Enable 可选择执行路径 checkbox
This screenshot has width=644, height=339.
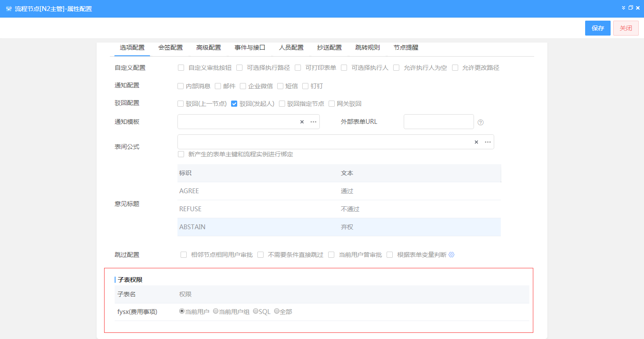coord(239,68)
